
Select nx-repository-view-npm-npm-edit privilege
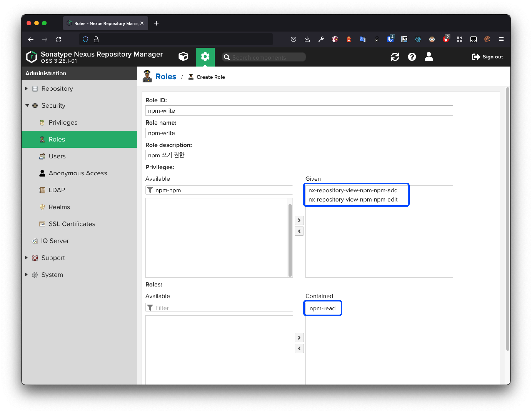353,199
